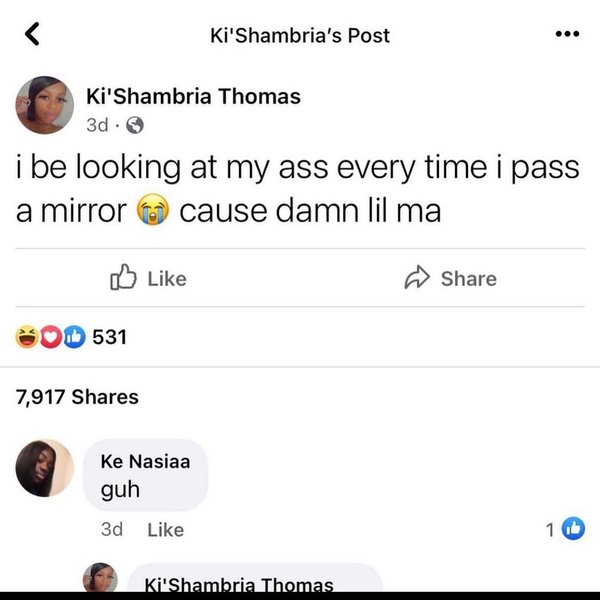
Task: Tap the thumbs-up outline icon on post
Action: point(123,277)
